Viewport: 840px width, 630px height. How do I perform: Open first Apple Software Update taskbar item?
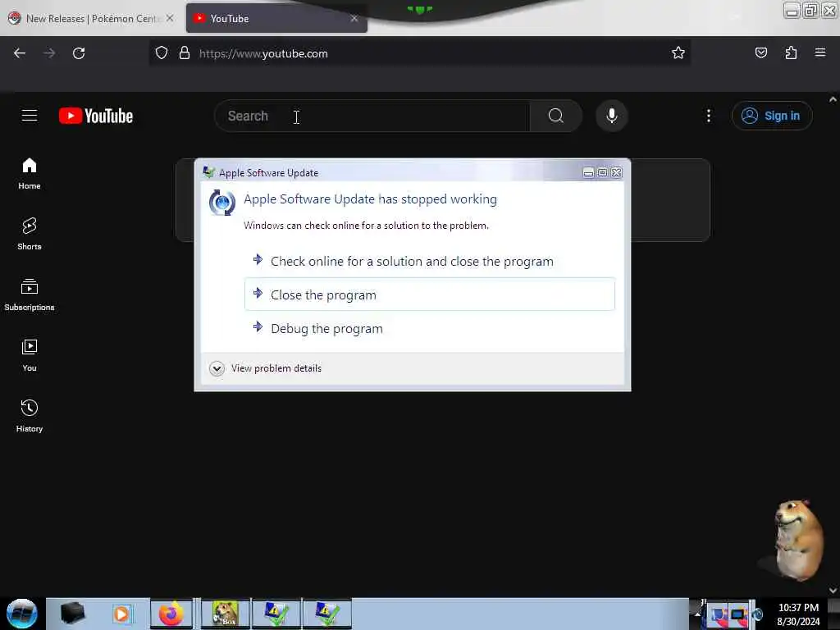pos(276,614)
